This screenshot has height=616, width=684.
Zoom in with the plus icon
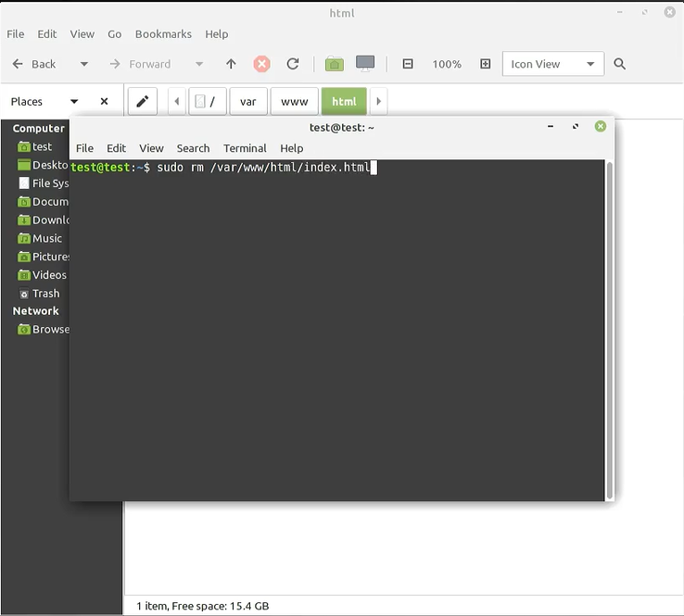click(485, 64)
